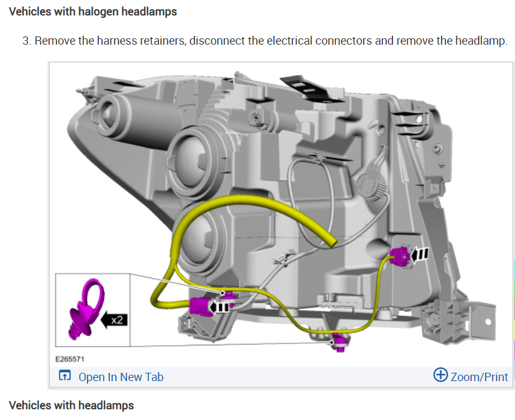Click the Zoom/Print plus-circle icon

click(440, 375)
